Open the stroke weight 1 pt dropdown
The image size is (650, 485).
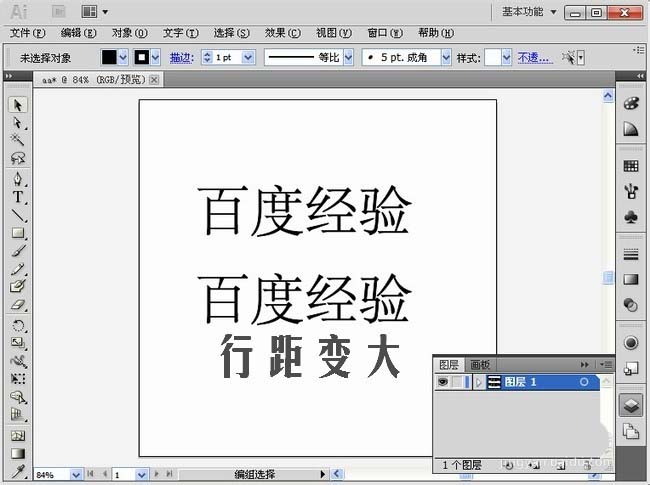pyautogui.click(x=248, y=57)
